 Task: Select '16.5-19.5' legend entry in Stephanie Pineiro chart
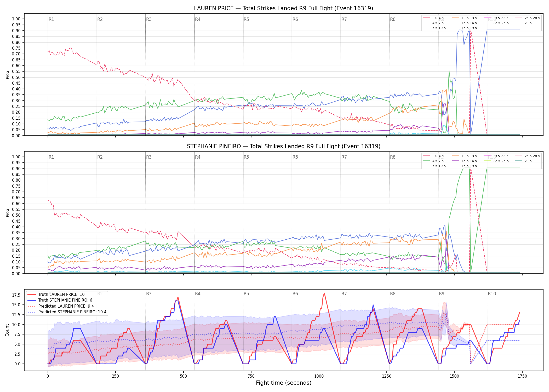click(465, 166)
